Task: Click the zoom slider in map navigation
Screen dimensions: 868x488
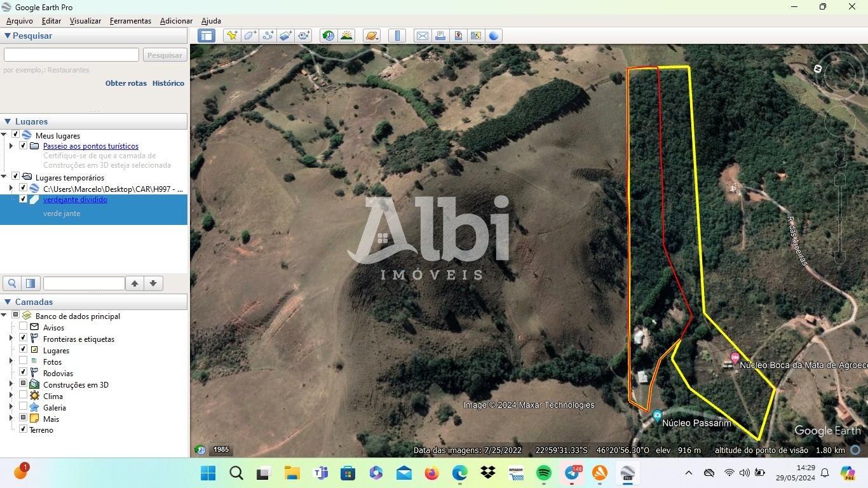Action: (840, 219)
